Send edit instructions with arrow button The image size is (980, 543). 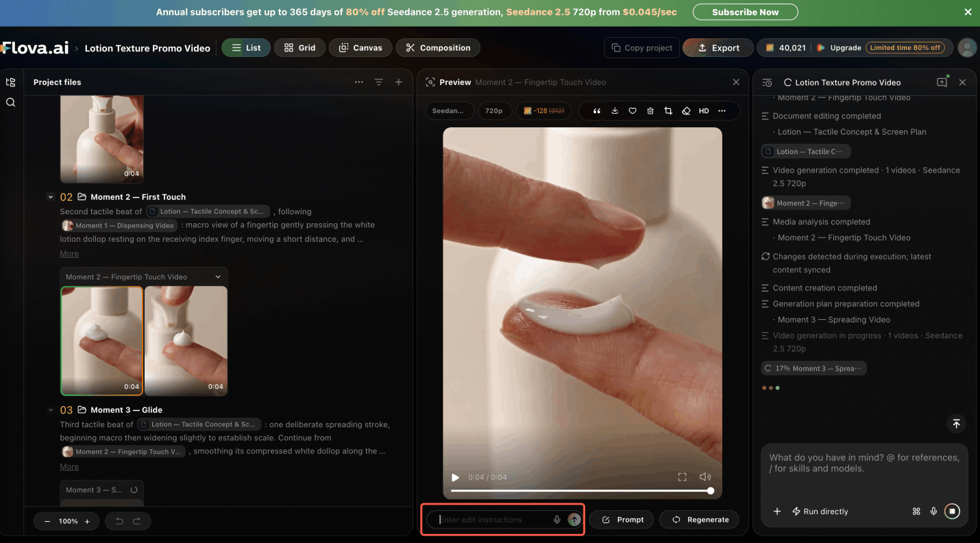tap(574, 520)
